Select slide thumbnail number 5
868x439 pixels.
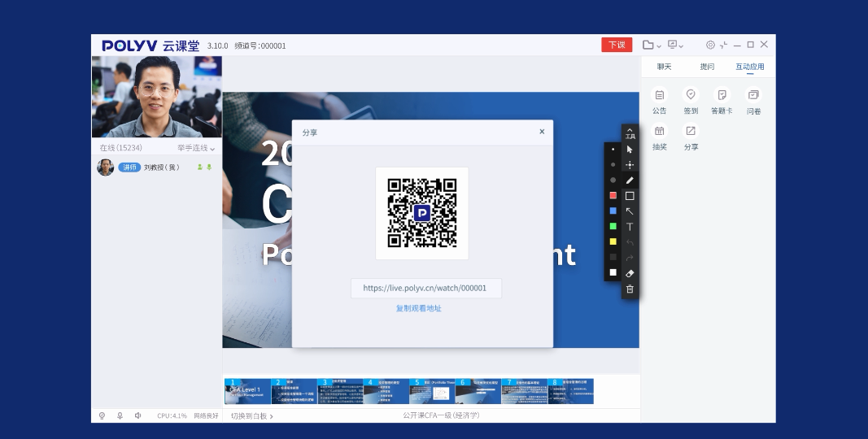tap(431, 391)
